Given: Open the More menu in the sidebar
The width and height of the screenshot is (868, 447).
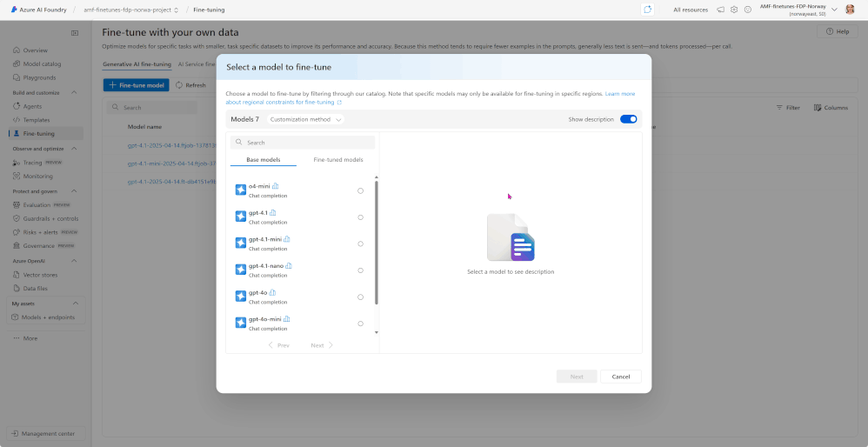Looking at the screenshot, I should tap(25, 338).
